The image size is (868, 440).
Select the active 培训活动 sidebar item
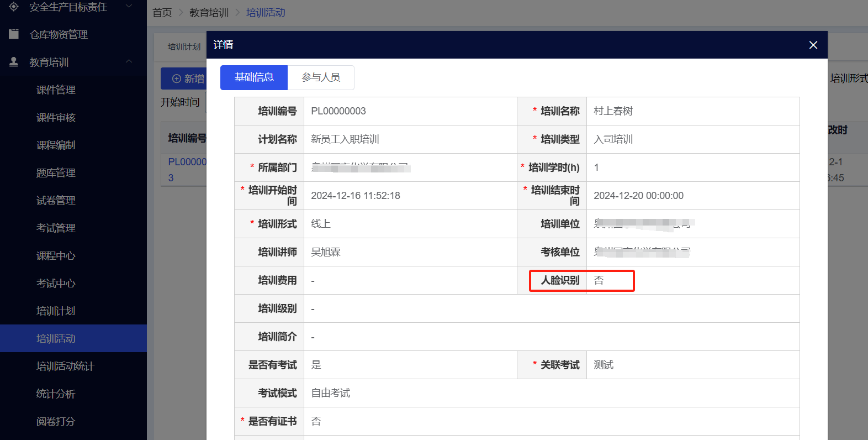[x=73, y=338]
